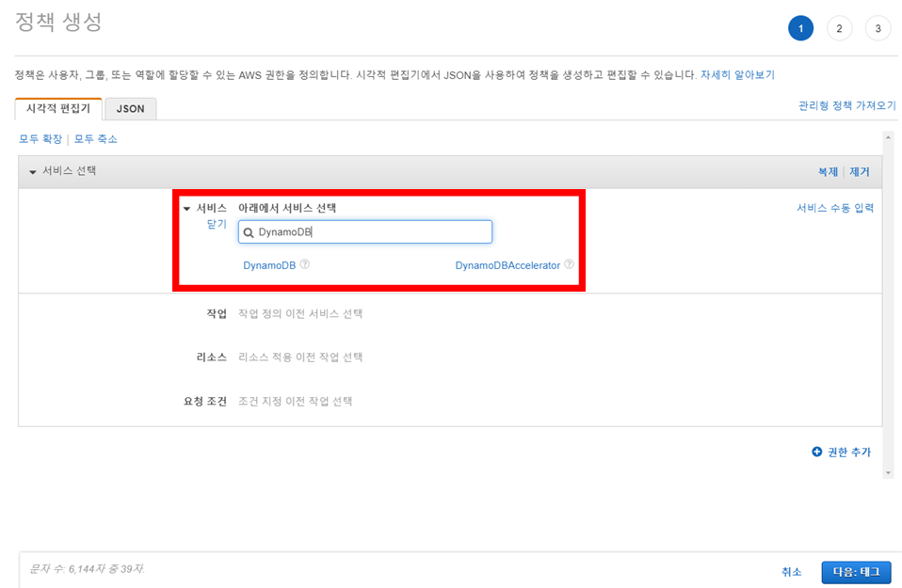Collapse the 서비스 disclosure triangle
Screen dimensions: 902x588
click(186, 209)
